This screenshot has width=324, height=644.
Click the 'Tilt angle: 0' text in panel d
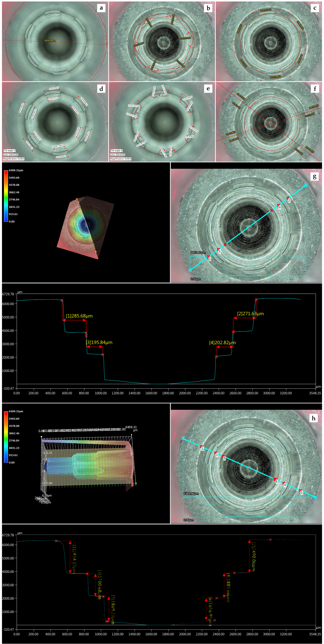10,151
